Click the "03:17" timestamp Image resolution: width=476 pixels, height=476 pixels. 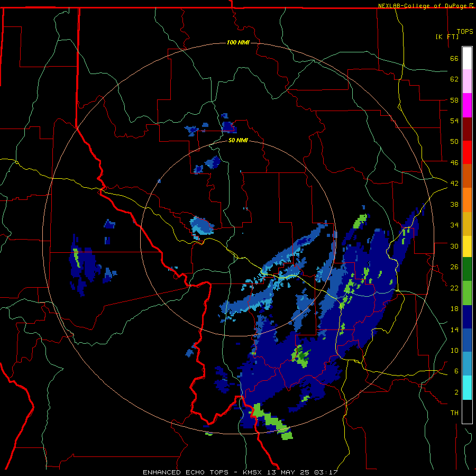point(326,472)
